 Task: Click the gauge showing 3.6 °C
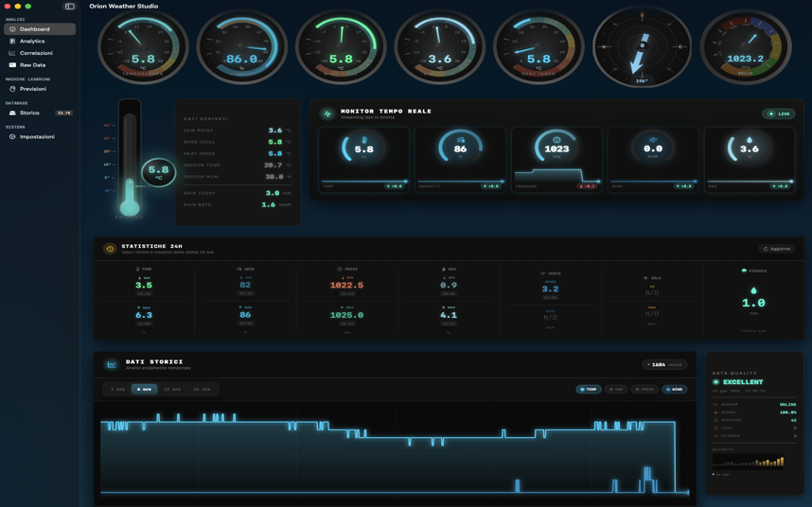click(440, 47)
